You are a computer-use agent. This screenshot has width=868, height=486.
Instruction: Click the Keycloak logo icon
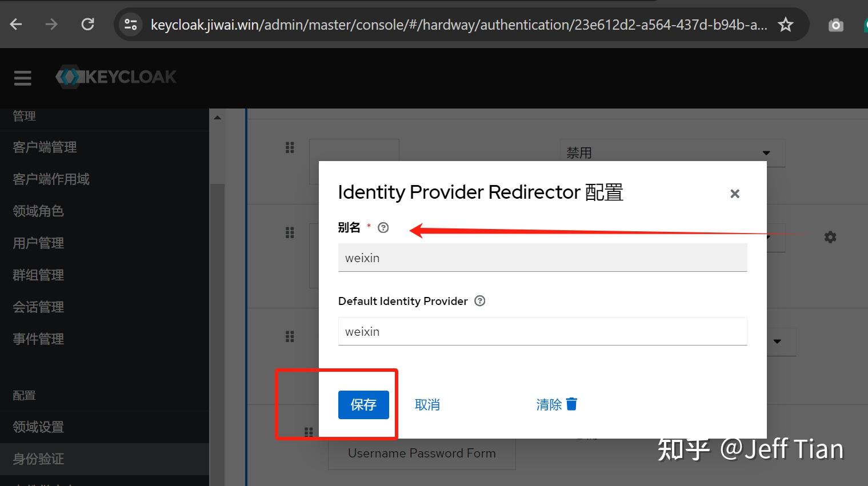pyautogui.click(x=70, y=77)
